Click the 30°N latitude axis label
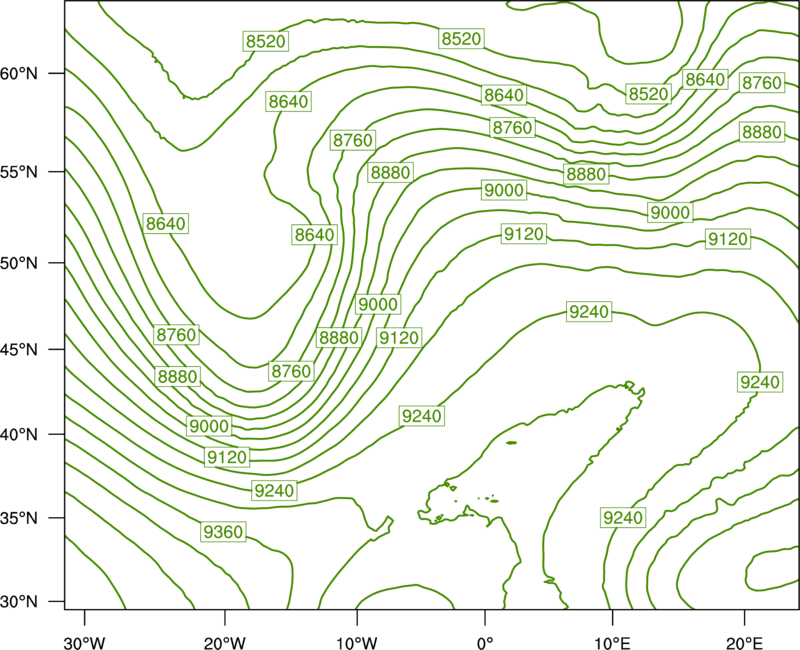This screenshot has height=650, width=800. [19, 602]
